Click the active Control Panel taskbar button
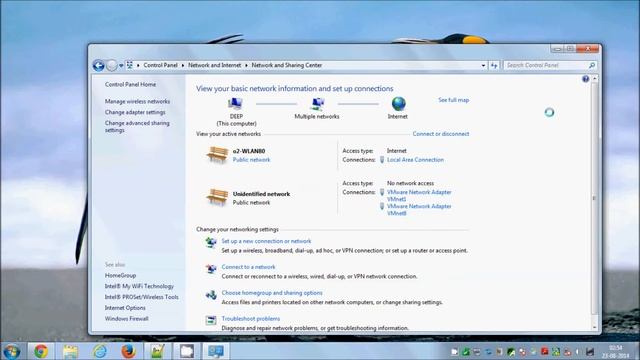The image size is (640, 360). coord(216,351)
